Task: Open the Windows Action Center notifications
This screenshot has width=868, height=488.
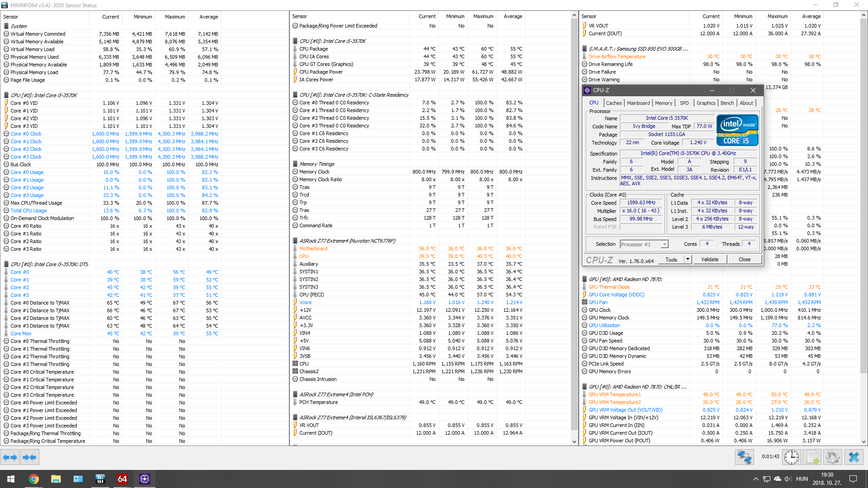Action: 853,479
